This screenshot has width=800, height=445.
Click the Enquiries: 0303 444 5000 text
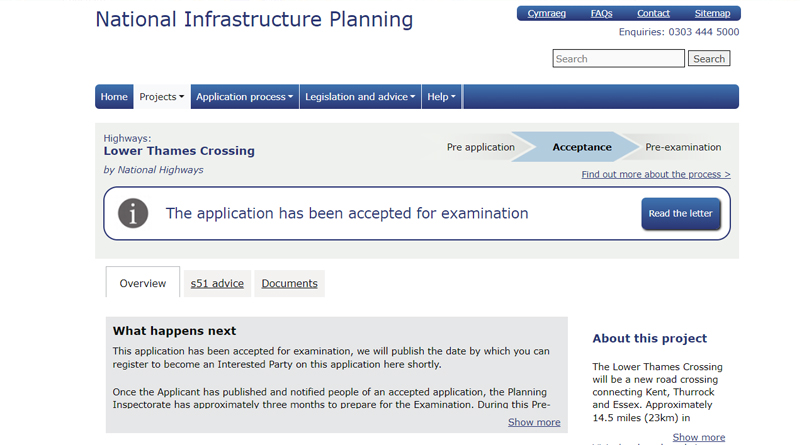679,32
